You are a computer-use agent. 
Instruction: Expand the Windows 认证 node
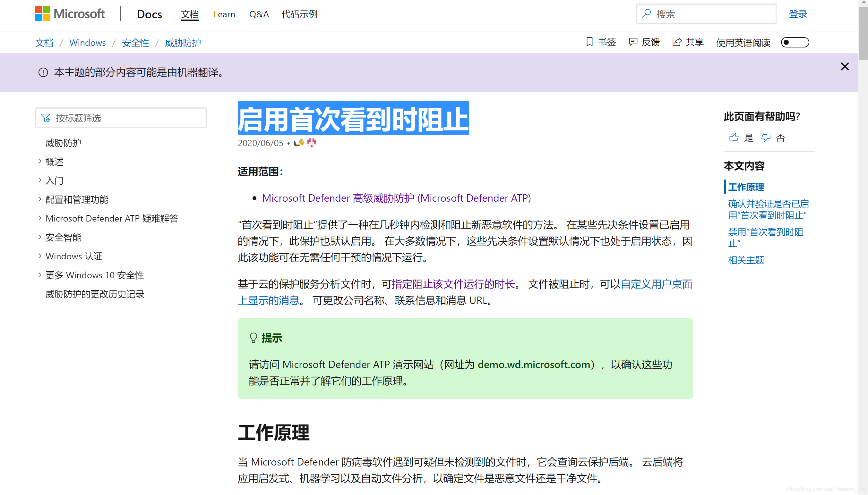click(40, 256)
